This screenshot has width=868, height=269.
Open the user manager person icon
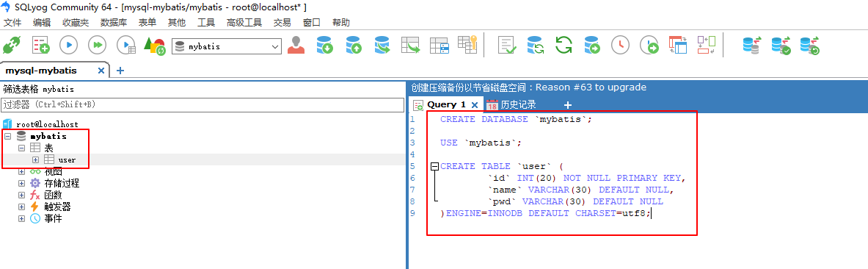[x=296, y=45]
